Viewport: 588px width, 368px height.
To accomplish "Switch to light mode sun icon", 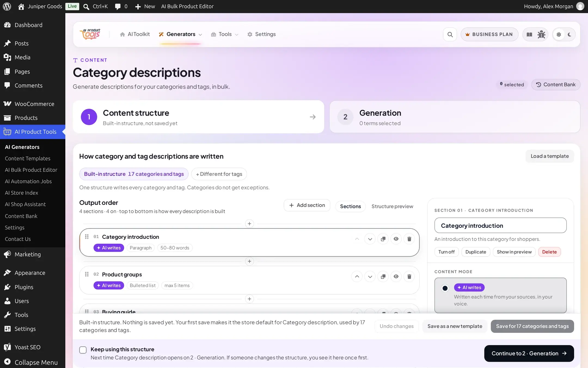I will click(559, 34).
